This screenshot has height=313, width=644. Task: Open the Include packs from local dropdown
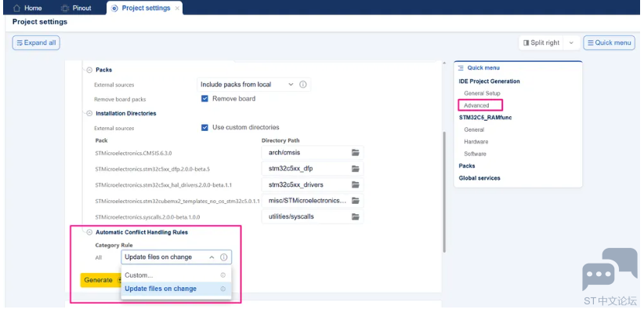[247, 84]
